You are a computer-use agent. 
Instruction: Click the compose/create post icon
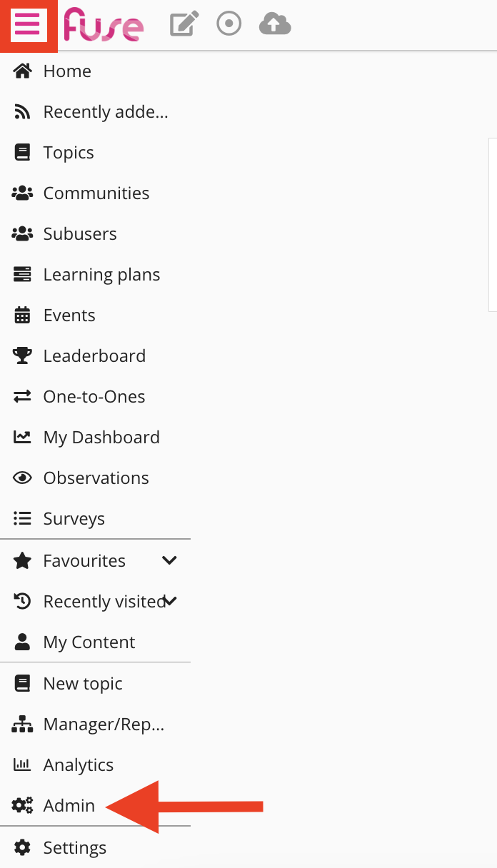tap(184, 23)
